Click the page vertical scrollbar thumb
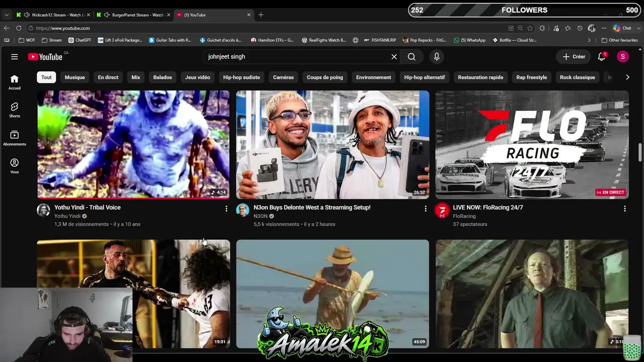The height and width of the screenshot is (362, 644). click(640, 152)
